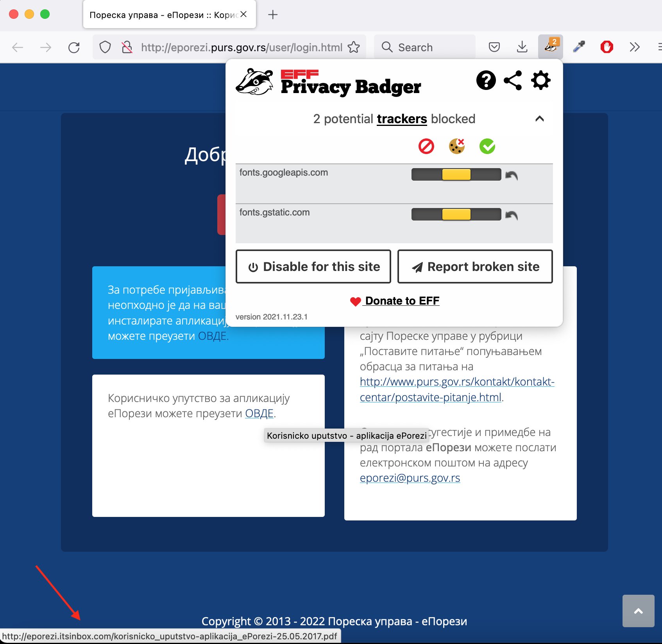
Task: Click the red stop-hand extension icon
Action: click(x=607, y=47)
